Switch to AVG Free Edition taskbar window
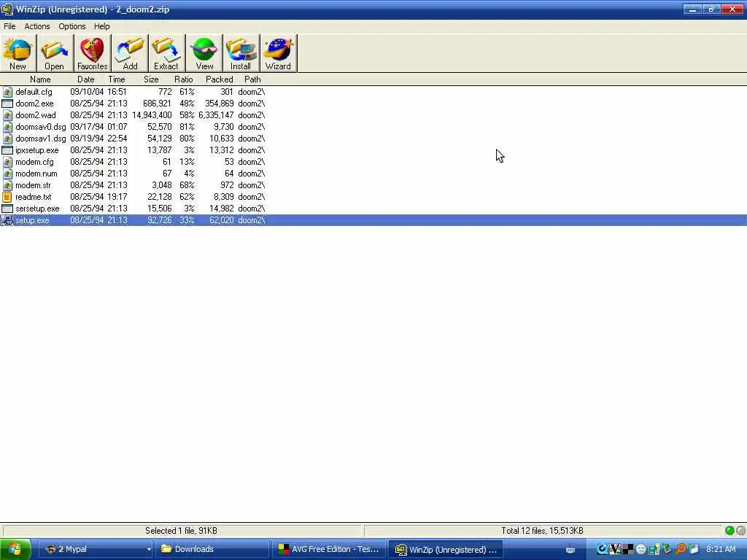This screenshot has width=747, height=560. [x=329, y=550]
